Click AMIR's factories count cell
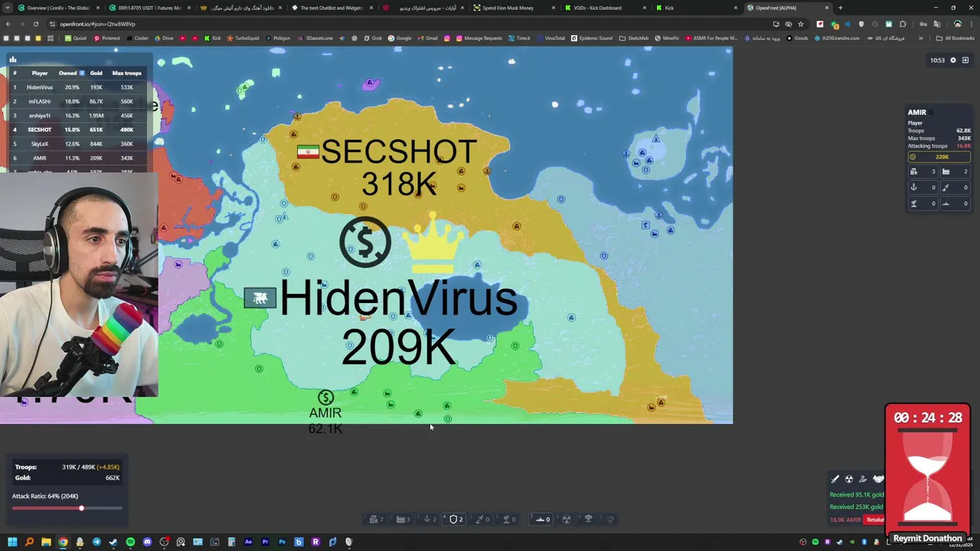This screenshot has width=980, height=551. [955, 172]
